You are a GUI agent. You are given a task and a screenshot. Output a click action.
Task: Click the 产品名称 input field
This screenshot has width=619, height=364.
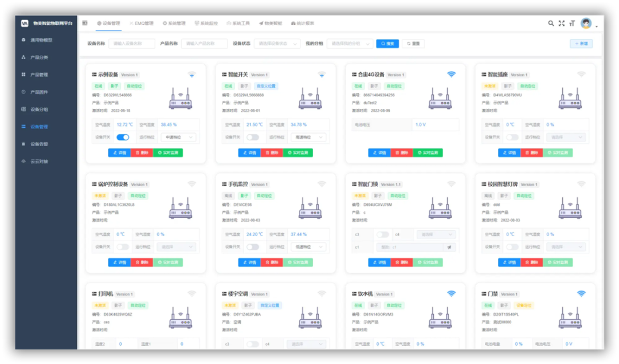click(205, 44)
